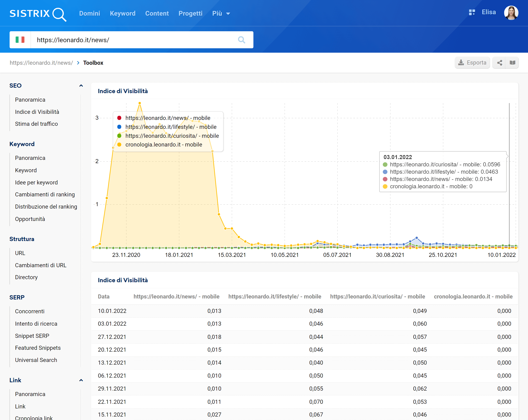Click the SERP section heading

[x=17, y=297]
